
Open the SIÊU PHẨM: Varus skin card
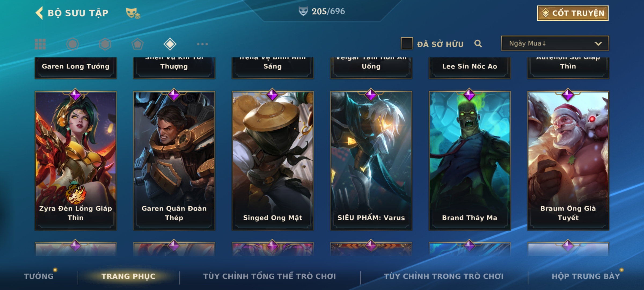371,161
